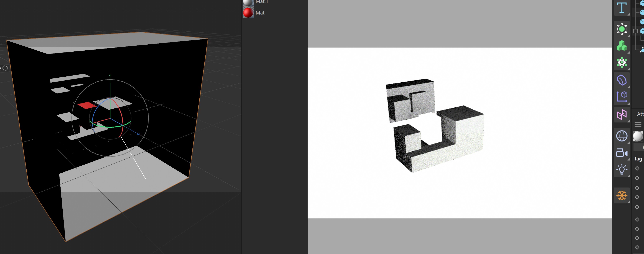This screenshot has width=644, height=254.
Task: Click the green Volume Builder cubes icon
Action: tap(622, 46)
